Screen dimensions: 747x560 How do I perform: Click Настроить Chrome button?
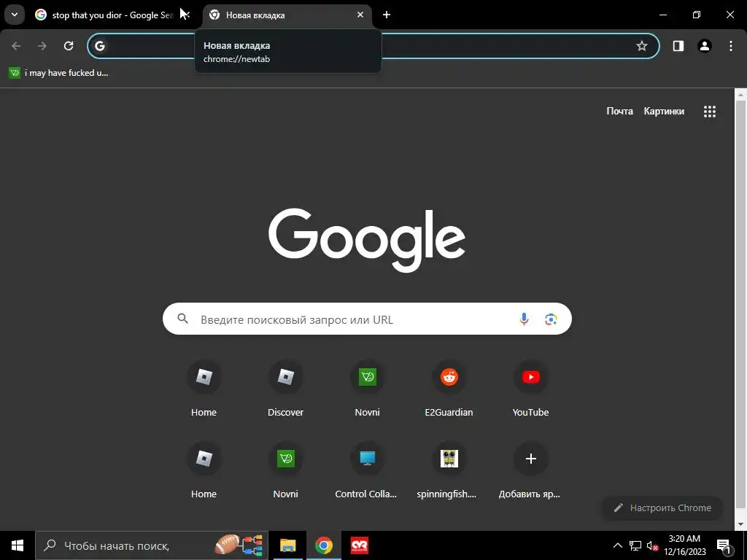pyautogui.click(x=662, y=507)
